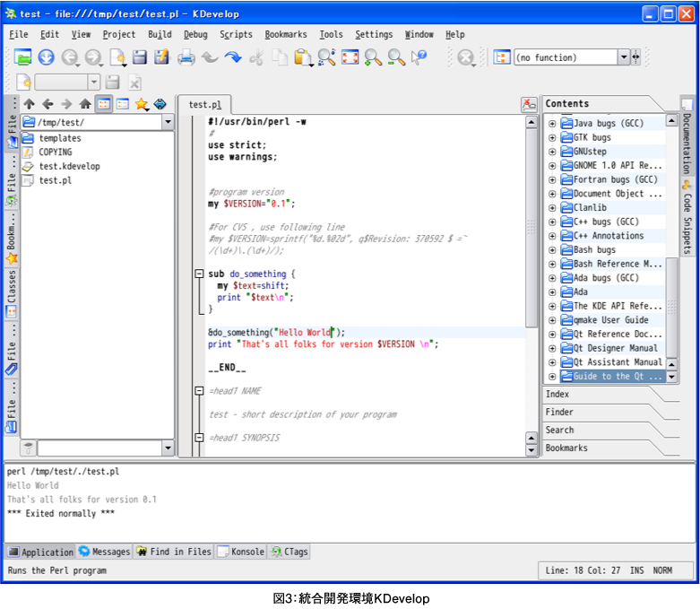Click the scissors Cut icon
Viewport: 700px width, 609px height.
(x=256, y=57)
